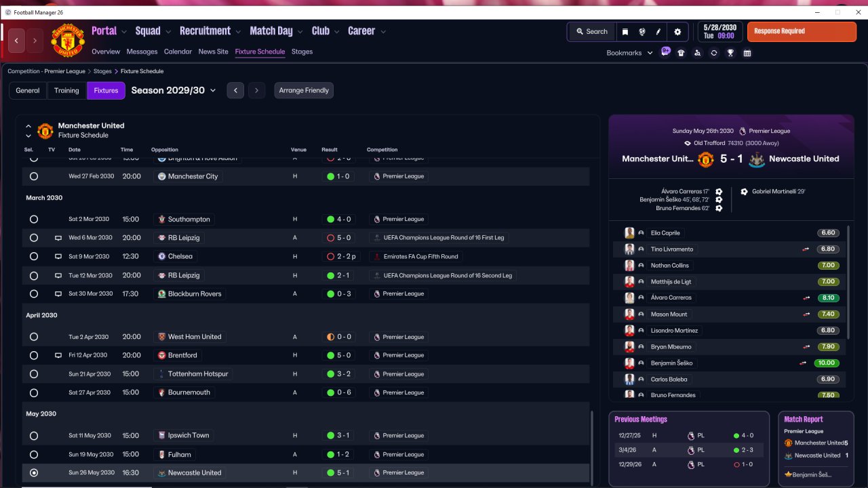Screen dimensions: 868x488
Task: Click the circular arrows bookmark icon
Action: click(713, 53)
